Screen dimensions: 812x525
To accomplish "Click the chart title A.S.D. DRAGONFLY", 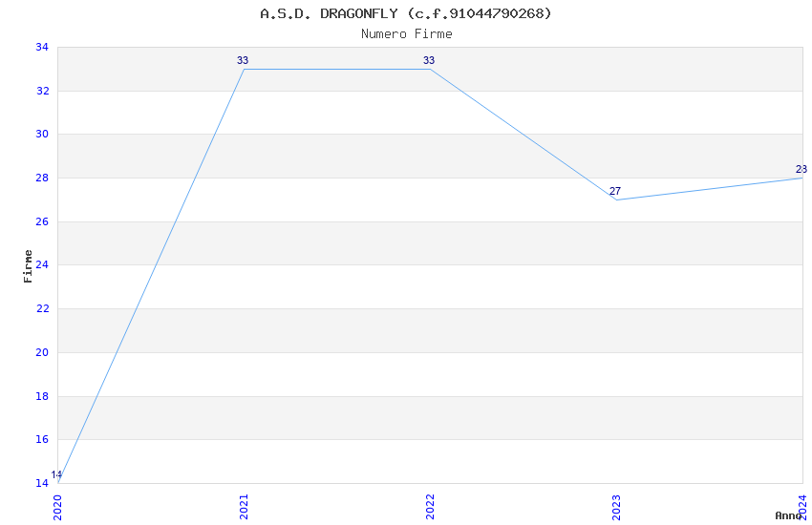I will tap(406, 13).
